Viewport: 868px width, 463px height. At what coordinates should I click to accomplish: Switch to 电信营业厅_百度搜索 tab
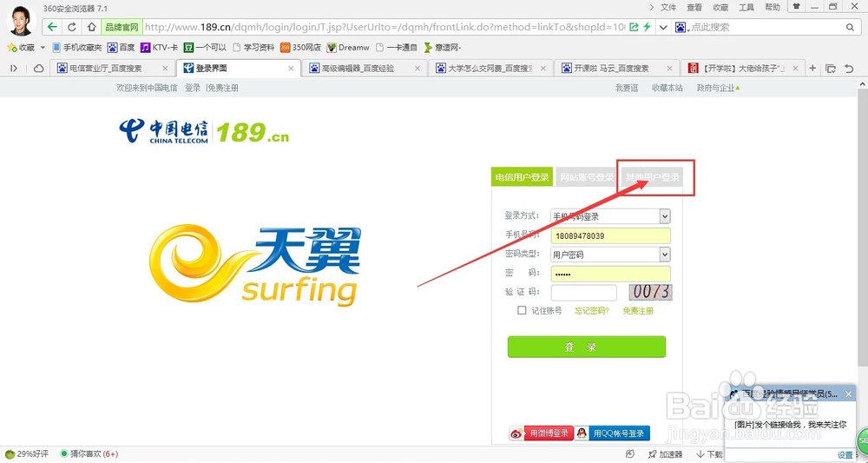113,68
